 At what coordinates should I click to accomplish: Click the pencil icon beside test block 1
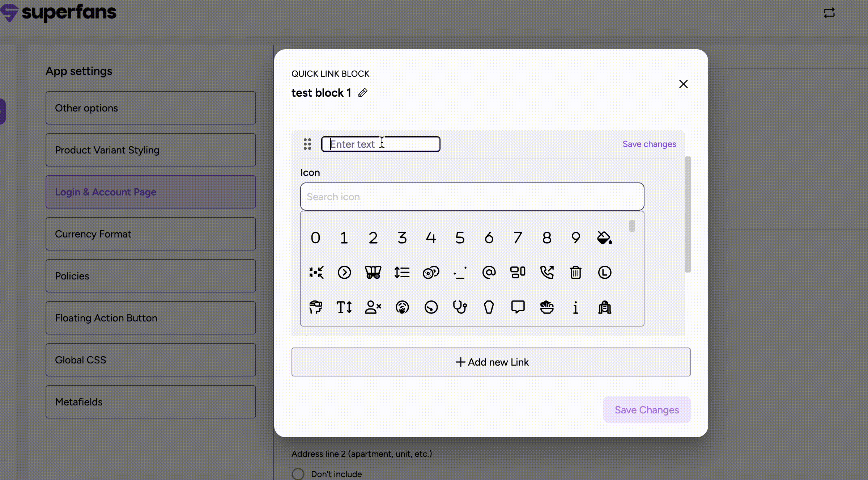coord(363,93)
